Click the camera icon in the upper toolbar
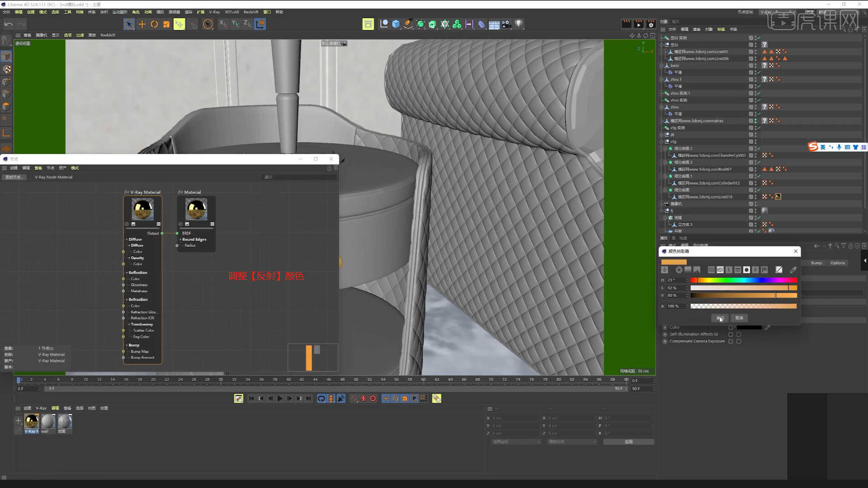868x488 pixels. click(x=505, y=24)
